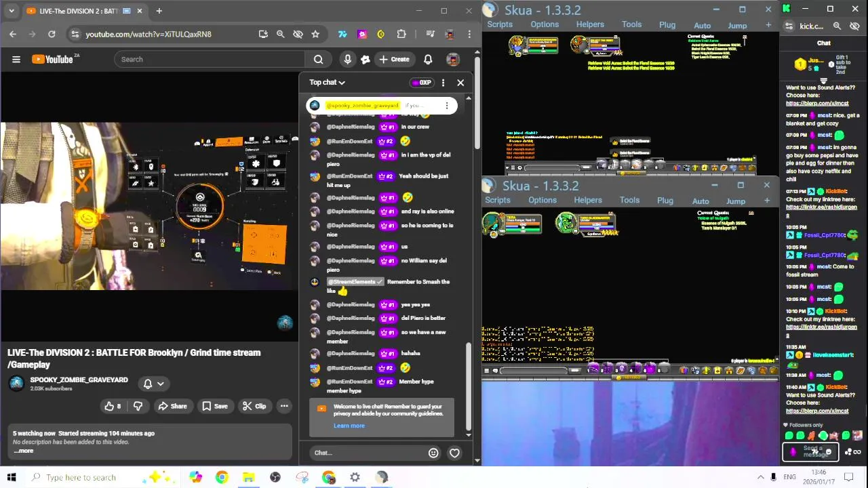Expand the Top chat dropdown
The width and height of the screenshot is (868, 488).
click(328, 82)
